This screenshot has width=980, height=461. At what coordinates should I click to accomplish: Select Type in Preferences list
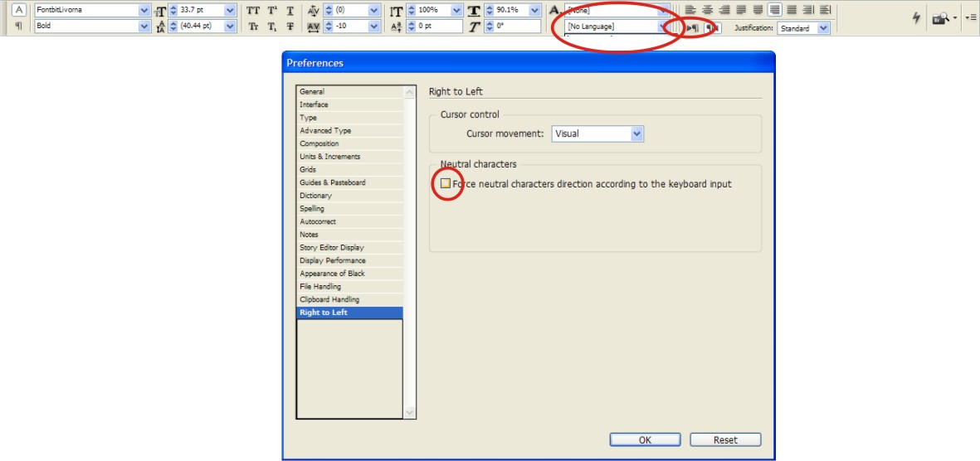point(349,118)
